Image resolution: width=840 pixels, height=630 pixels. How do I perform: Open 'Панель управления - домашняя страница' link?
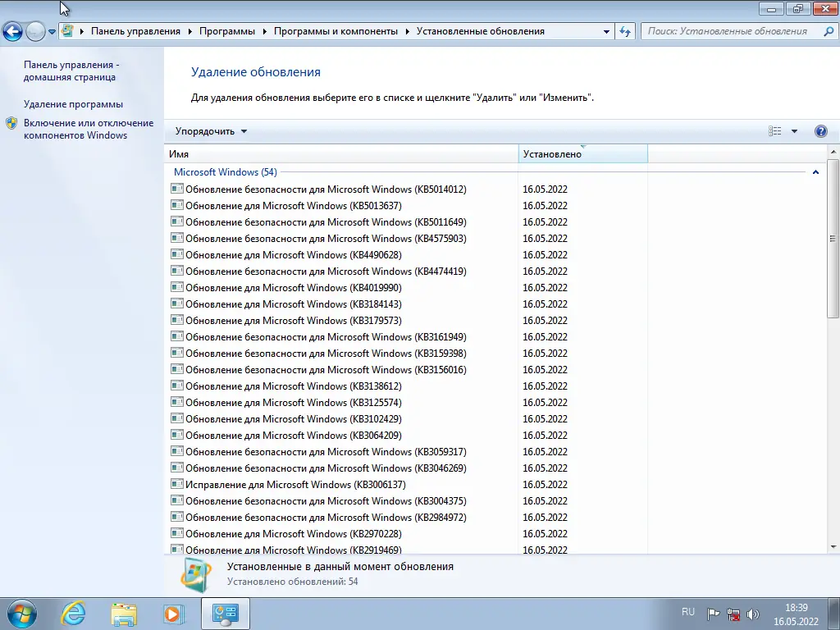tap(71, 71)
